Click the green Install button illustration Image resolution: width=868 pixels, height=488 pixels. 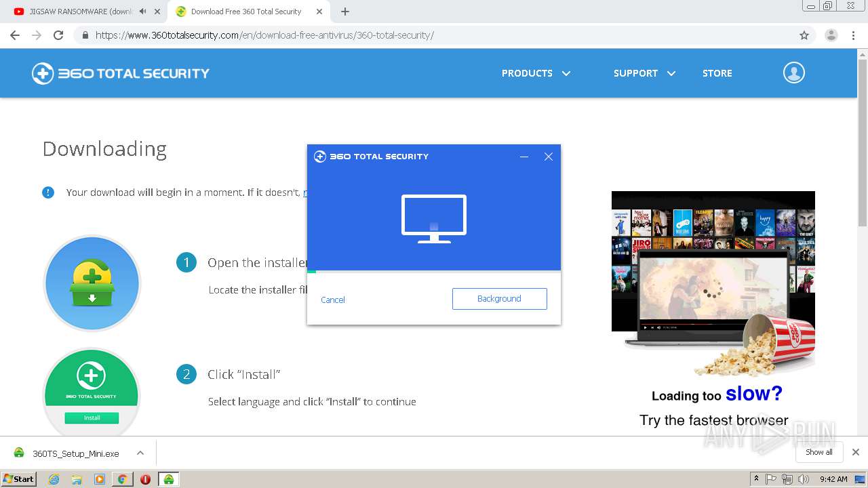tap(92, 418)
